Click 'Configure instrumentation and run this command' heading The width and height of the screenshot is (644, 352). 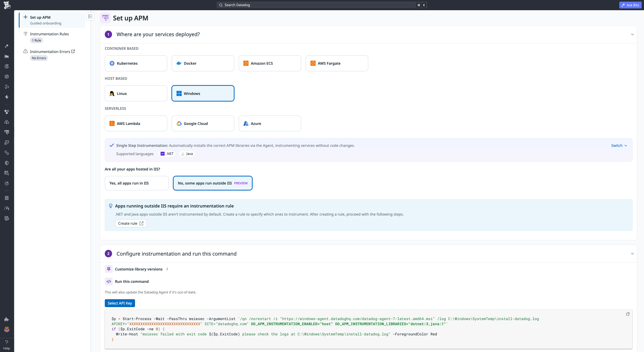tap(176, 254)
